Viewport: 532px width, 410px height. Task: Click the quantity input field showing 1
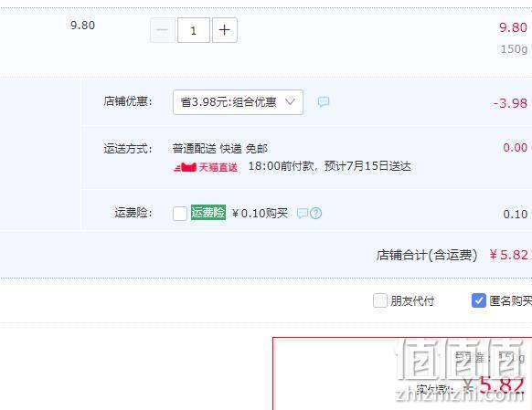tap(194, 30)
